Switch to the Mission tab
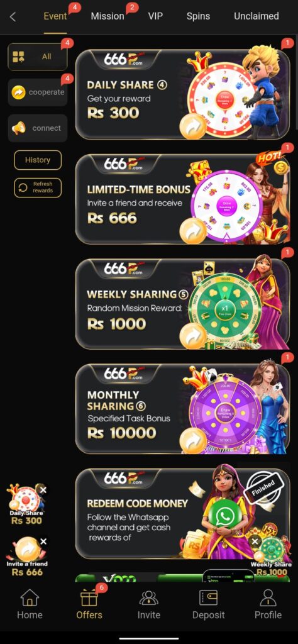298x644 pixels. pyautogui.click(x=108, y=16)
